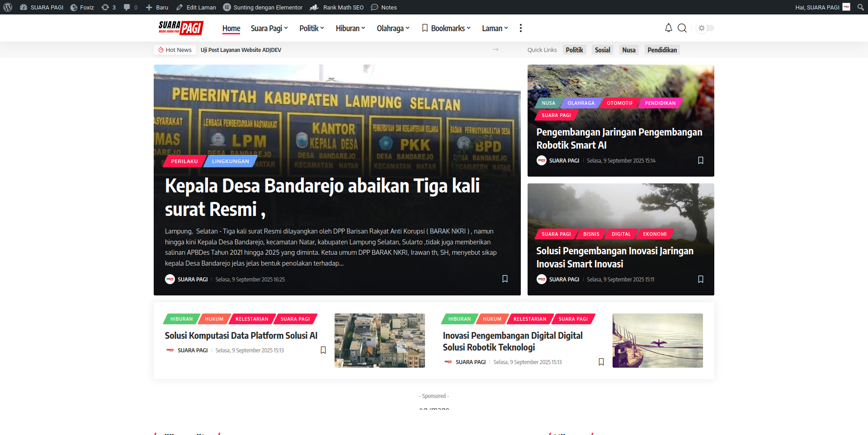Expand the Bookmarks dropdown menu

point(446,28)
